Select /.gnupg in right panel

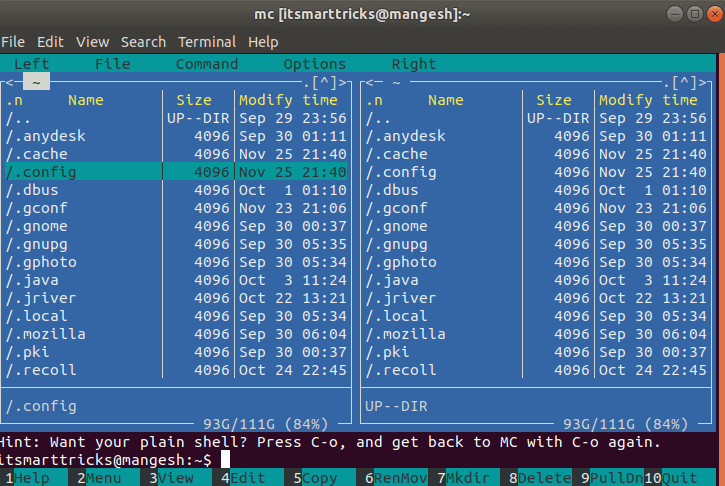(x=536, y=244)
